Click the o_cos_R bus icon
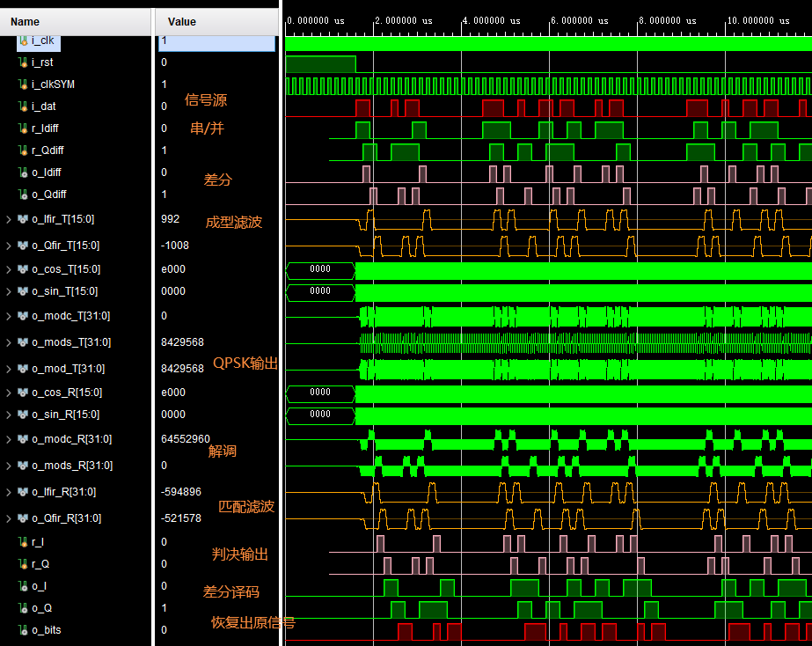The height and width of the screenshot is (646, 812). (x=23, y=393)
